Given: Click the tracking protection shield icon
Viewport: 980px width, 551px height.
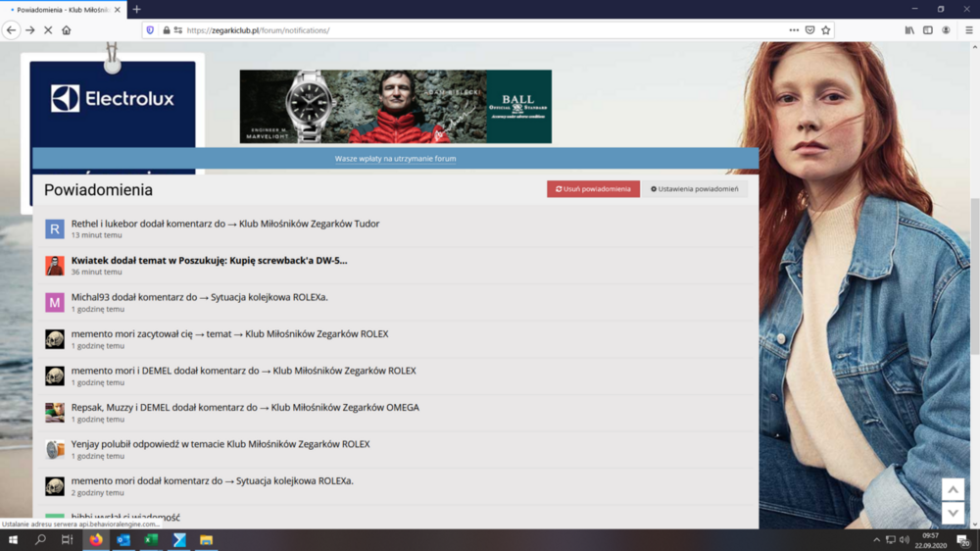Looking at the screenshot, I should (150, 30).
